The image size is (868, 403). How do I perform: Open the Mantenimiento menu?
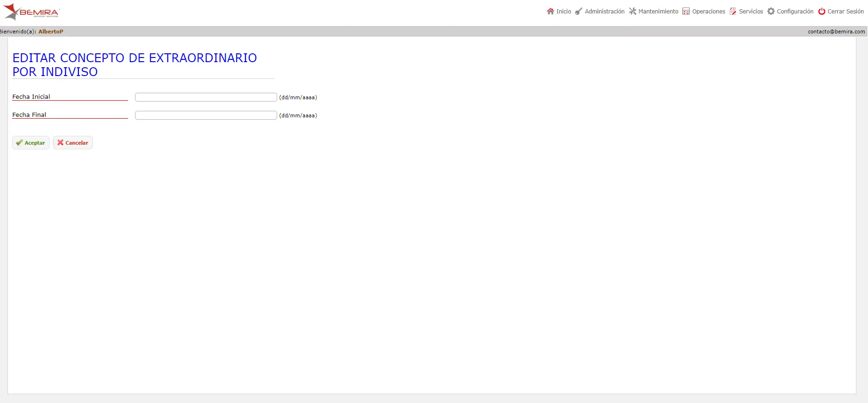(658, 11)
